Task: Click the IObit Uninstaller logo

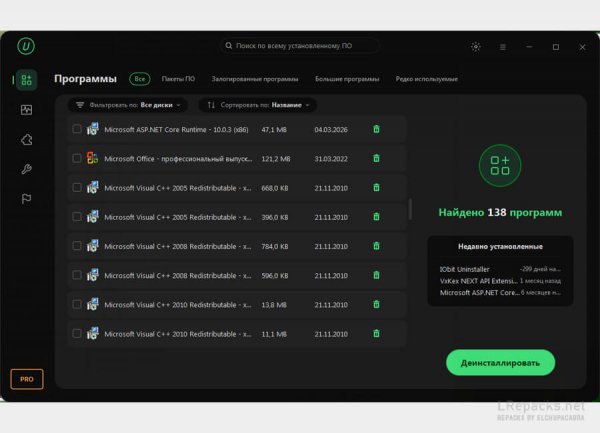Action: (26, 46)
